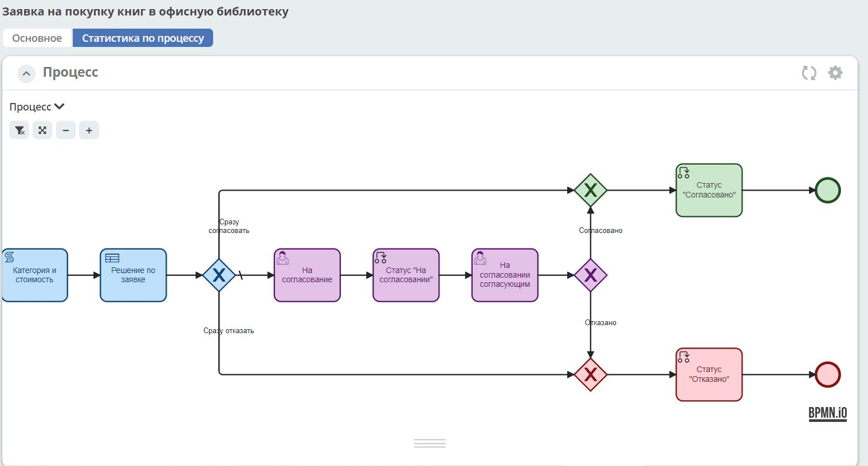This screenshot has height=466, width=868.
Task: Refresh the process diagram panel
Action: pos(809,73)
